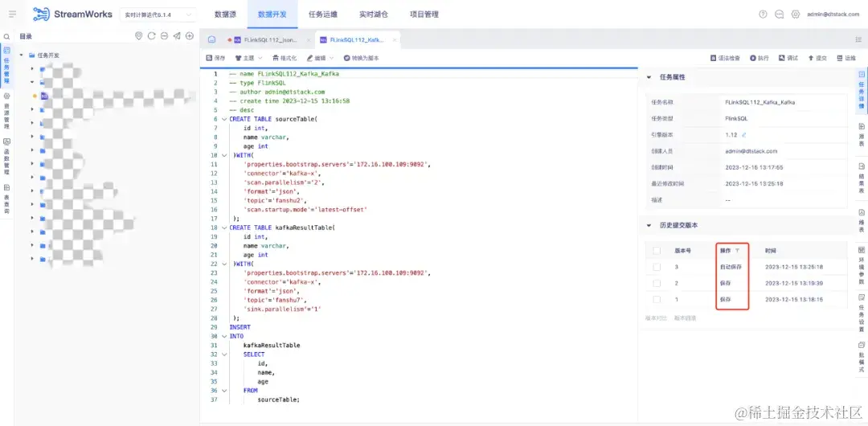Fold code at line 10 WITH block

click(224, 156)
